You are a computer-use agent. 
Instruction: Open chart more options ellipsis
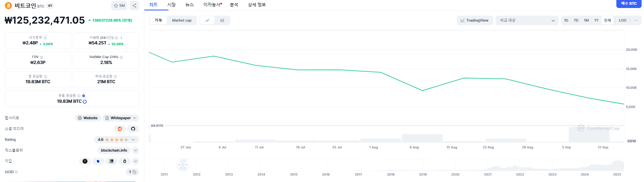(x=636, y=20)
